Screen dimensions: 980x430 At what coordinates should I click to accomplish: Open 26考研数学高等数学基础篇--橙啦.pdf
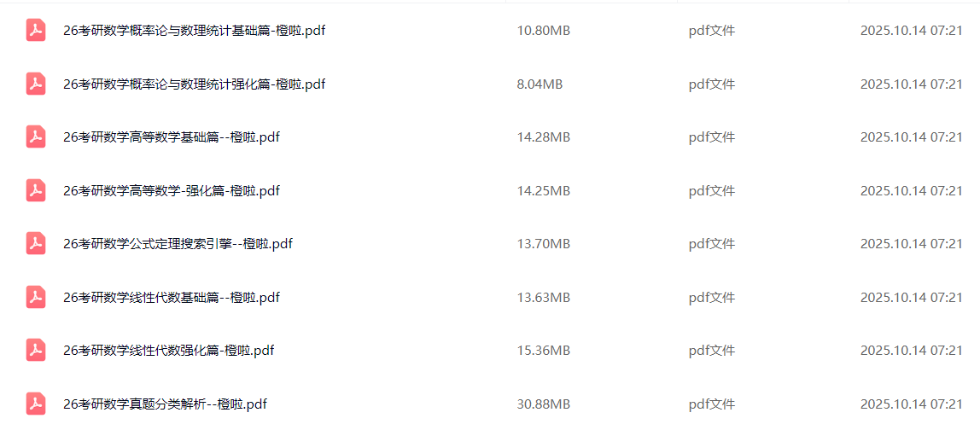click(172, 137)
